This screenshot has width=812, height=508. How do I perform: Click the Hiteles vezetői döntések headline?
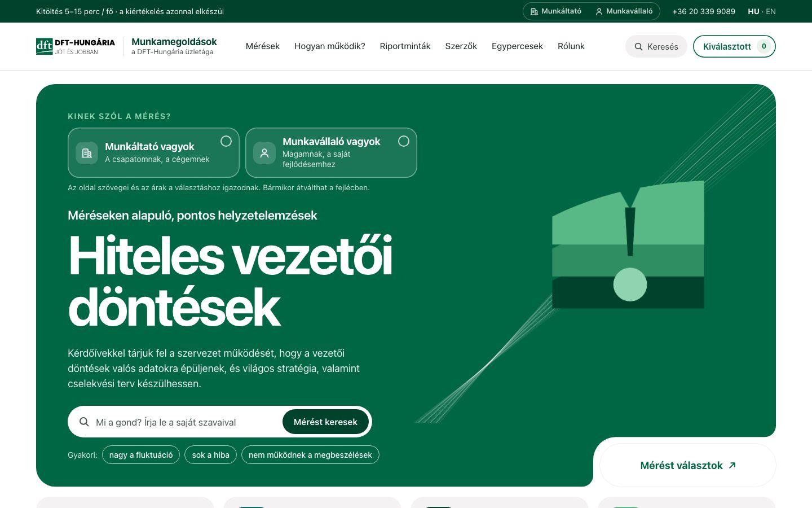(231, 282)
